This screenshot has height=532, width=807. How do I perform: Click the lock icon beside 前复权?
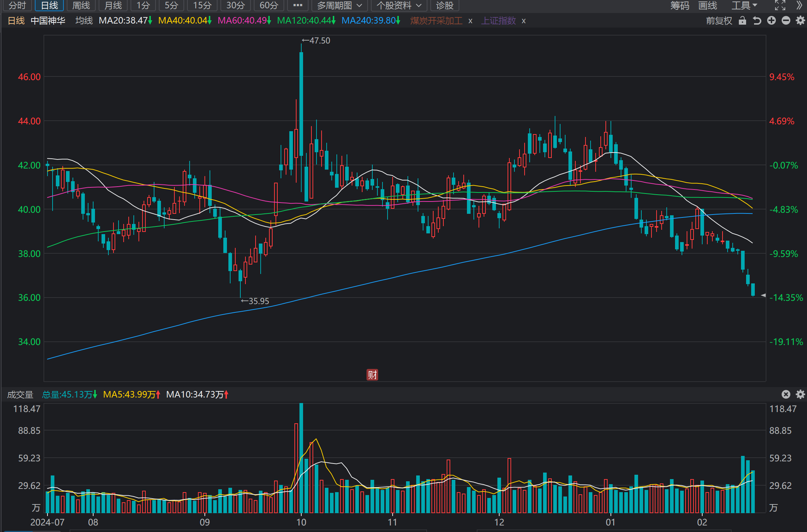point(742,21)
